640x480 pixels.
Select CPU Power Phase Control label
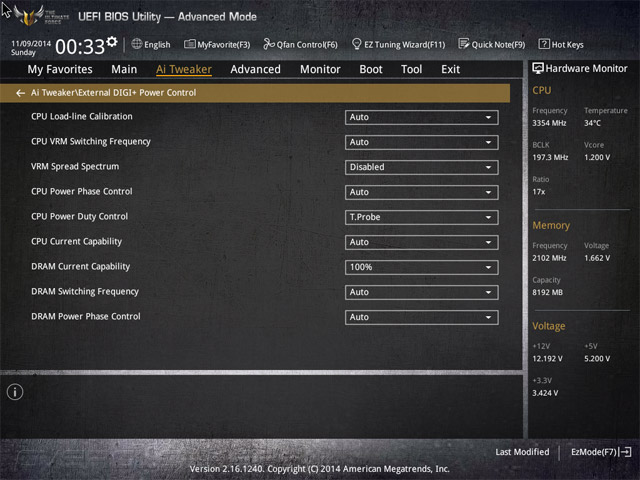click(x=82, y=191)
